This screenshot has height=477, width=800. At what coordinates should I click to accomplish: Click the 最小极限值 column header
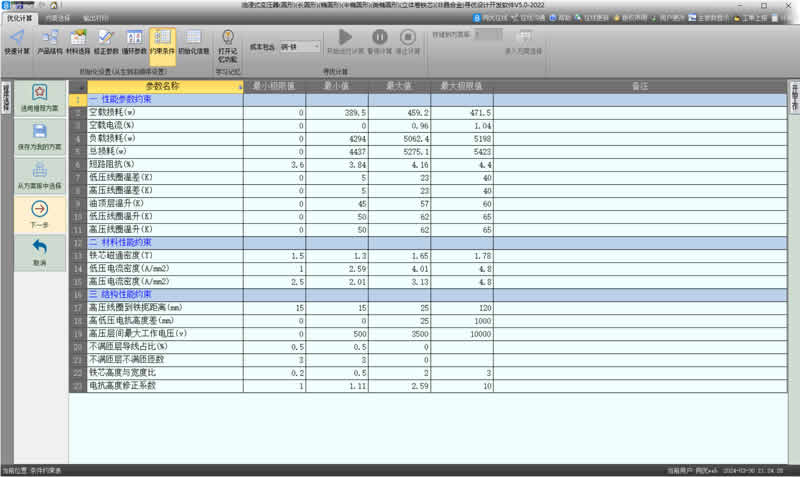point(274,86)
